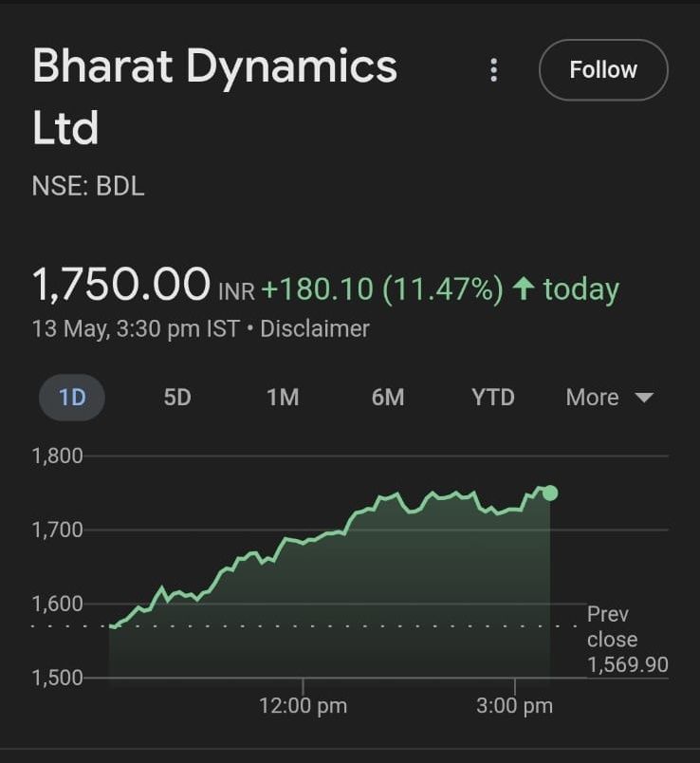Click the 1,750.00 price value
Image resolution: width=700 pixels, height=763 pixels.
coord(121,284)
